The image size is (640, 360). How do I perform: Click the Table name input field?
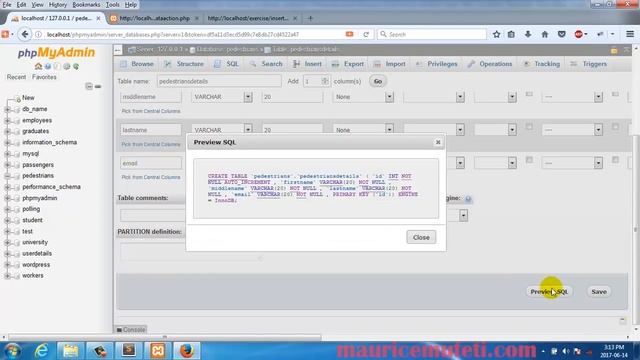[219, 81]
